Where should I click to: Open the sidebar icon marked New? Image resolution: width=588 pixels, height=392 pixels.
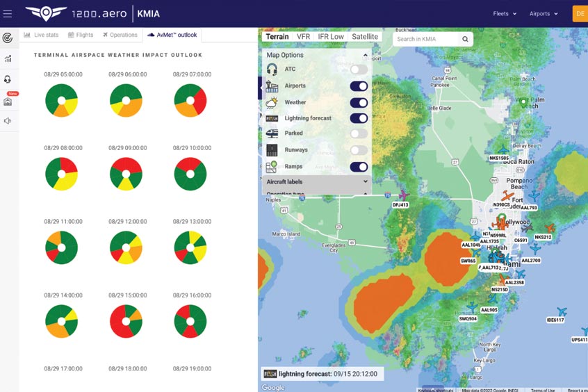click(8, 101)
